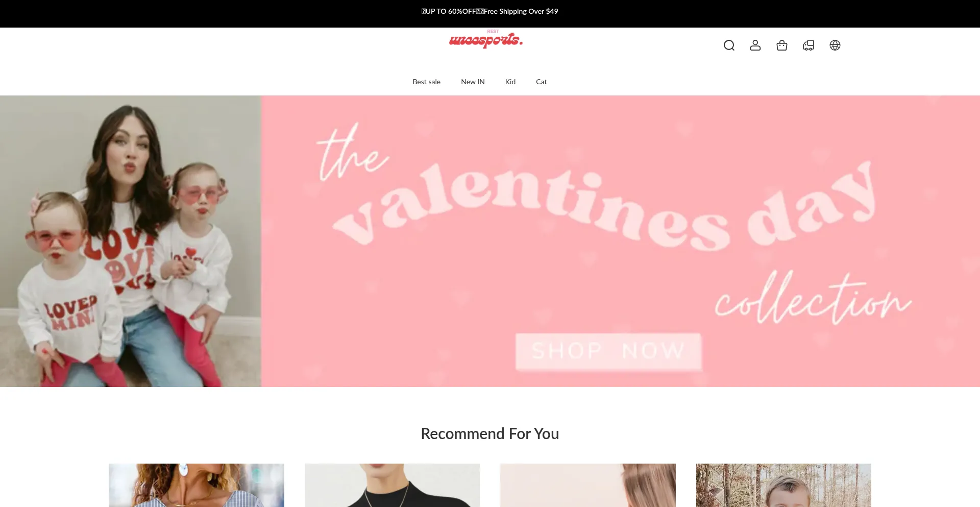The width and height of the screenshot is (980, 507).
Task: Select the Cat menu item
Action: pyautogui.click(x=542, y=82)
